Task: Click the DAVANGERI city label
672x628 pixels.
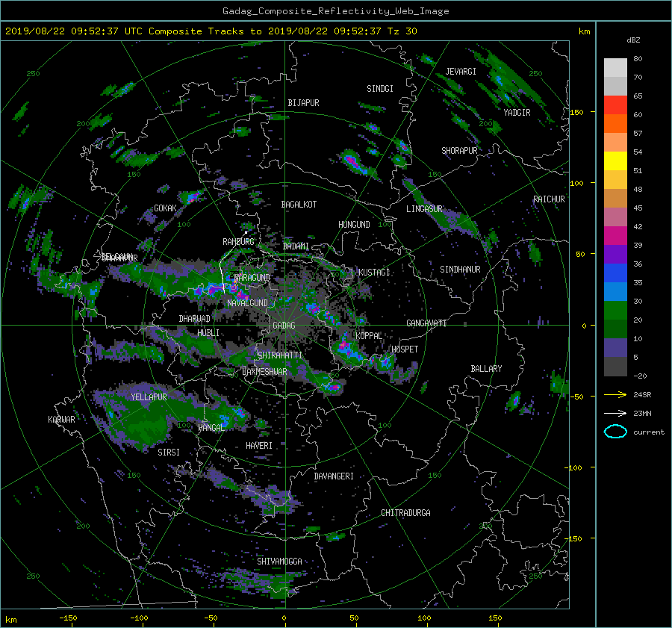Action: (334, 476)
